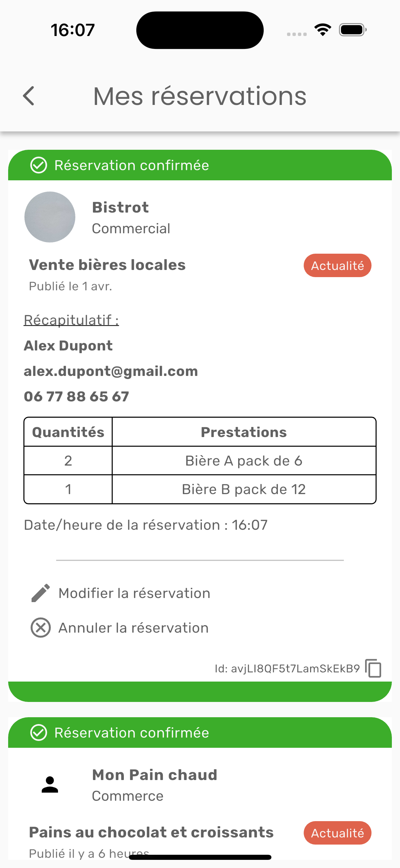The width and height of the screenshot is (400, 868).
Task: Tap the Bistrot round profile picture
Action: (x=50, y=217)
